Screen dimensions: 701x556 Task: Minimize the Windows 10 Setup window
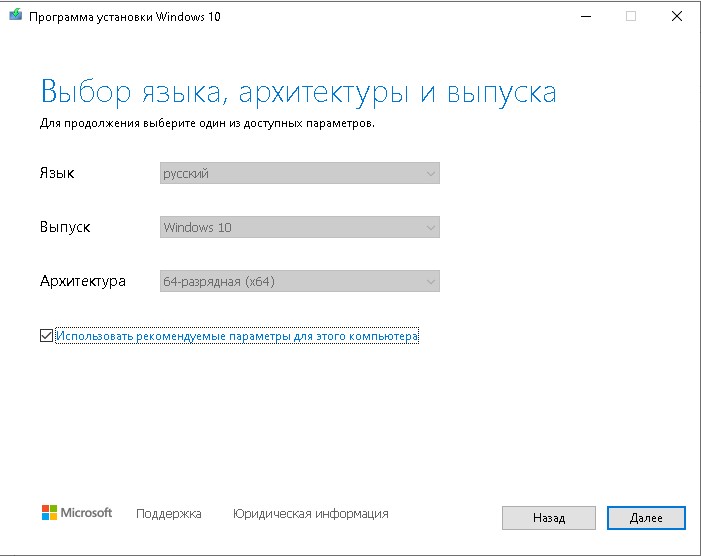586,17
